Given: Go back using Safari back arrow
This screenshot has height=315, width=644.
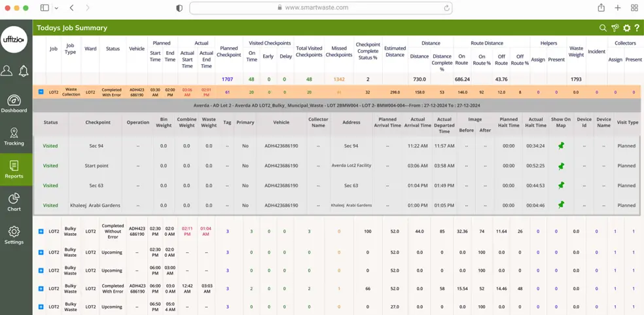Looking at the screenshot, I should (x=72, y=8).
